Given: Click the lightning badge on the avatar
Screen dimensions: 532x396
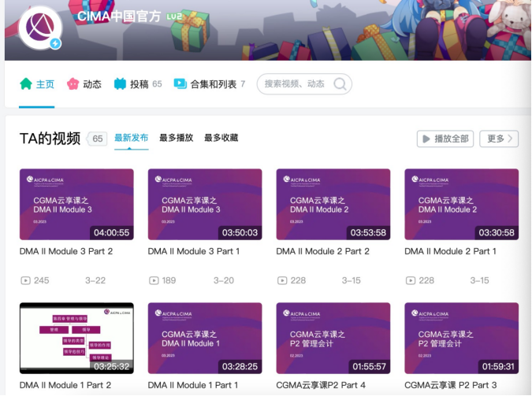Looking at the screenshot, I should tap(55, 44).
